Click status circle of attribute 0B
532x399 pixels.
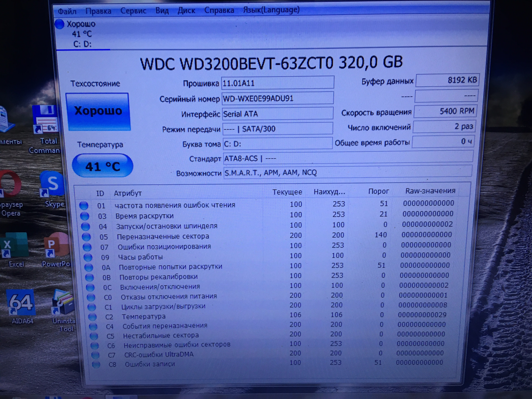tap(89, 277)
